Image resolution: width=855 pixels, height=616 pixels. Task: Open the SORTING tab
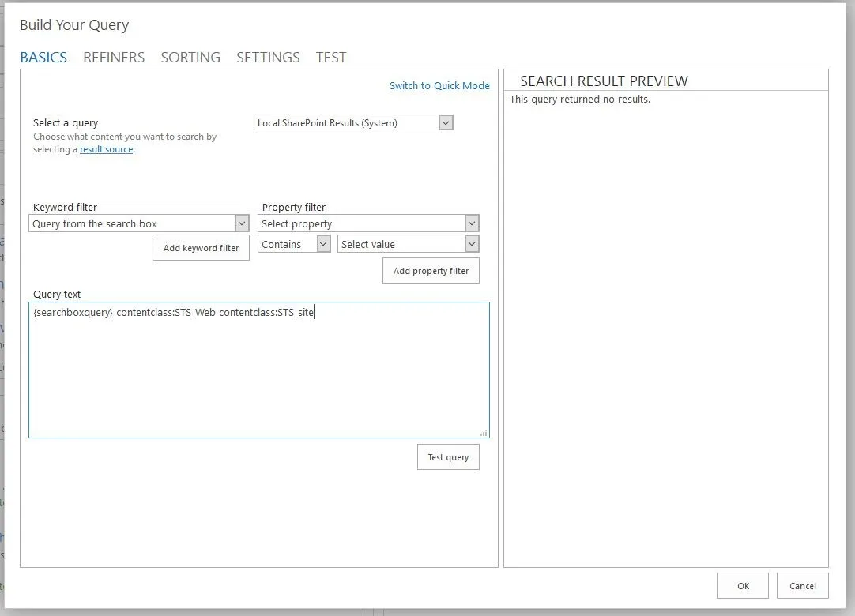pos(190,58)
